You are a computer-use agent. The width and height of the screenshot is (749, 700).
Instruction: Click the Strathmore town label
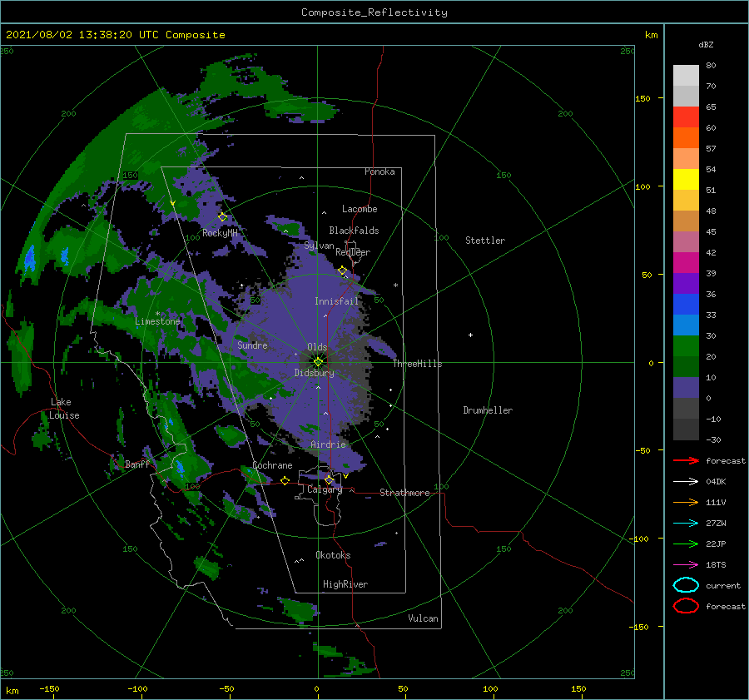tap(404, 493)
